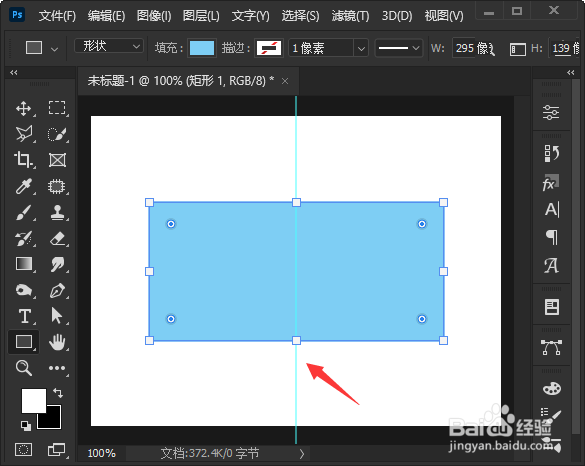585x466 pixels.
Task: Open the 选择(S) menu
Action: click(x=300, y=16)
